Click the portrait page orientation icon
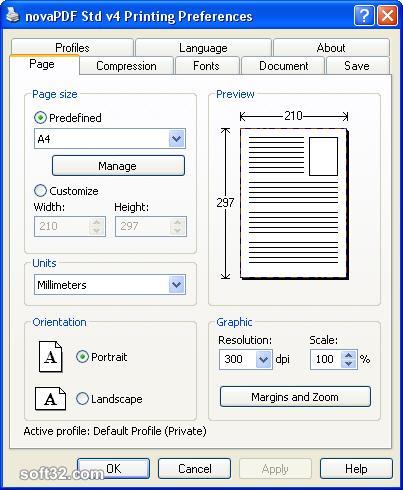 [51, 357]
